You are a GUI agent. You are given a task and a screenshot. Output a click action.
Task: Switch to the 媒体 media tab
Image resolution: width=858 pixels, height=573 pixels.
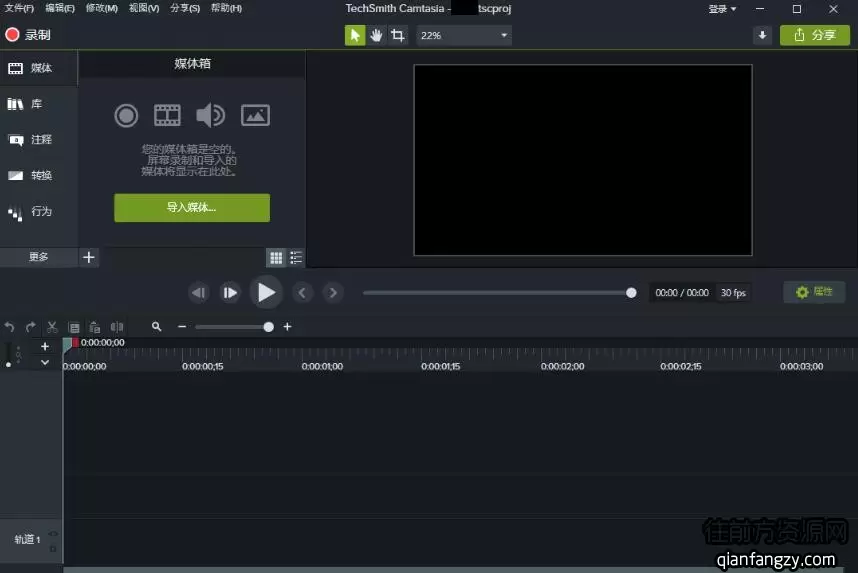(38, 68)
